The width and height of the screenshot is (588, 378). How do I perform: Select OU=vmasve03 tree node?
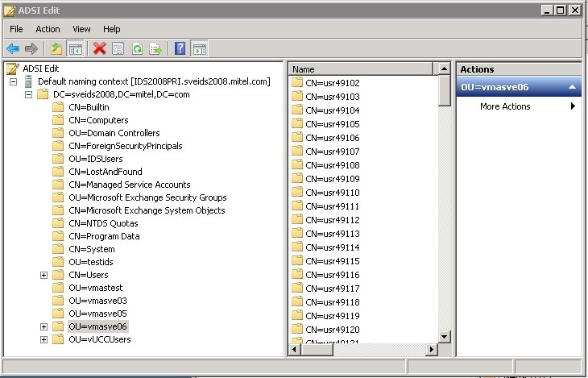coord(97,301)
